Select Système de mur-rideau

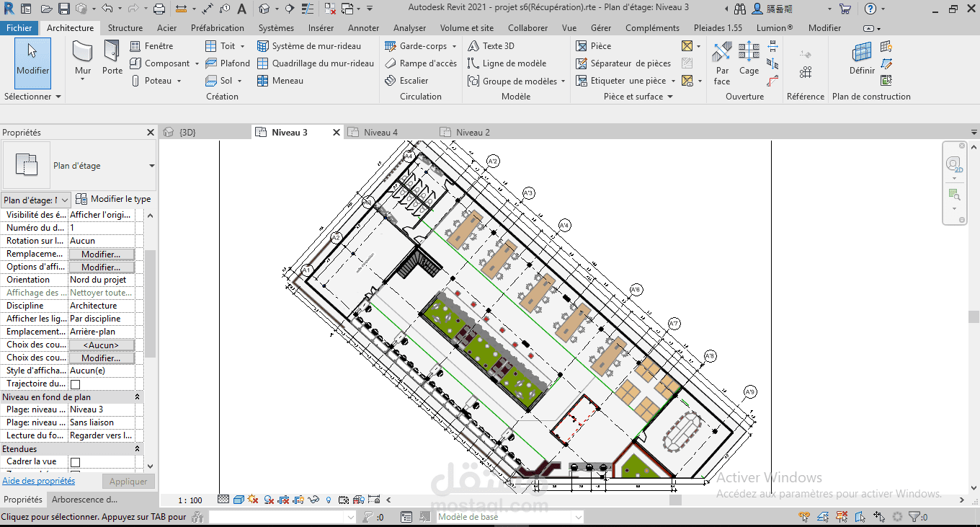click(x=309, y=45)
